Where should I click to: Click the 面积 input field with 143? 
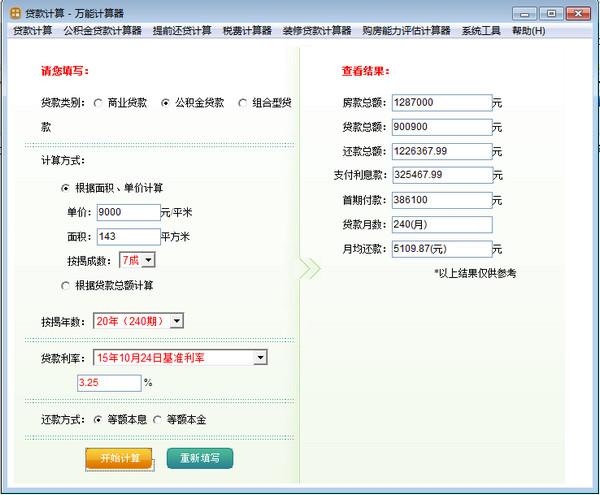129,236
